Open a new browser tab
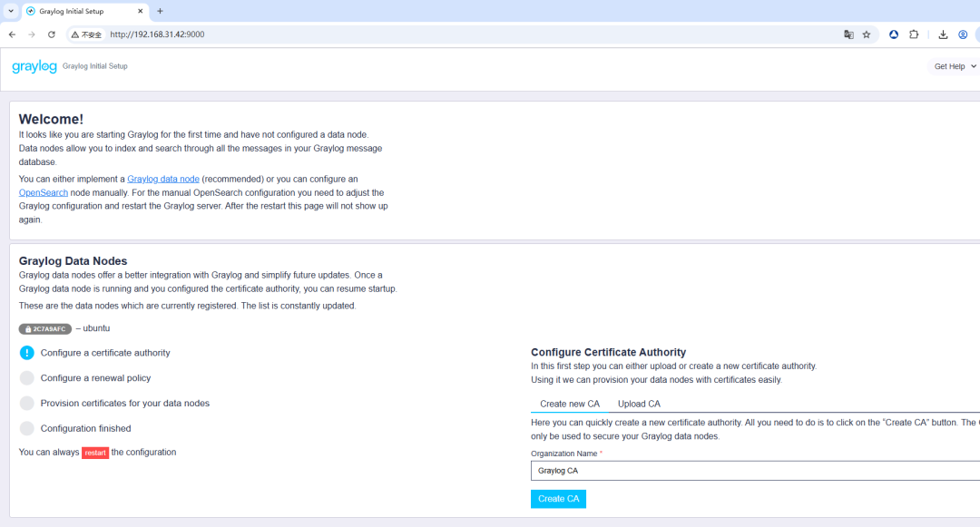The image size is (980, 527). [x=160, y=11]
